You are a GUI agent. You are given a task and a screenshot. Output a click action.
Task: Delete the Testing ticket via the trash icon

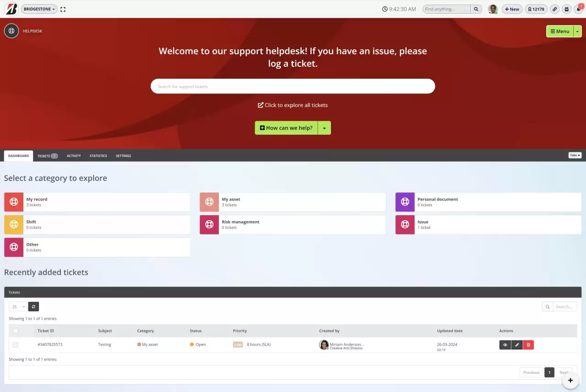point(528,344)
